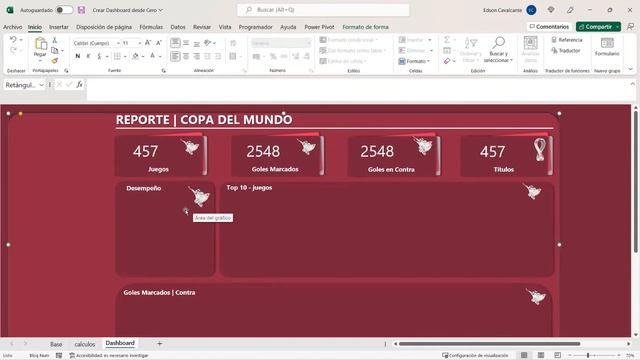Toggle Underline S formatting
The image size is (640, 360).
click(x=99, y=56)
